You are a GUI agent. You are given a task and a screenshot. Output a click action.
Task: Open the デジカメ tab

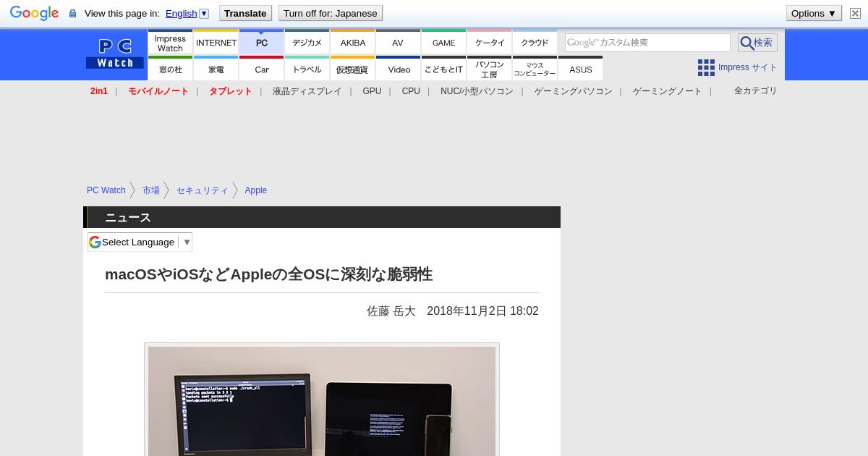click(x=307, y=42)
